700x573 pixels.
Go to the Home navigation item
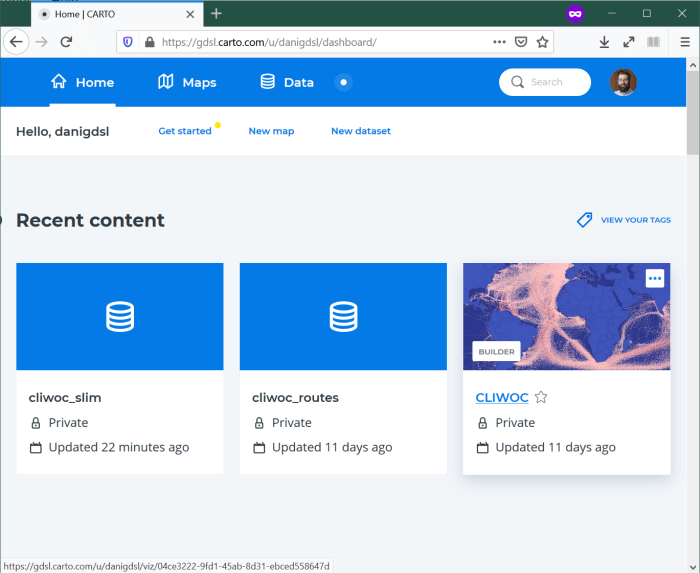pos(83,82)
